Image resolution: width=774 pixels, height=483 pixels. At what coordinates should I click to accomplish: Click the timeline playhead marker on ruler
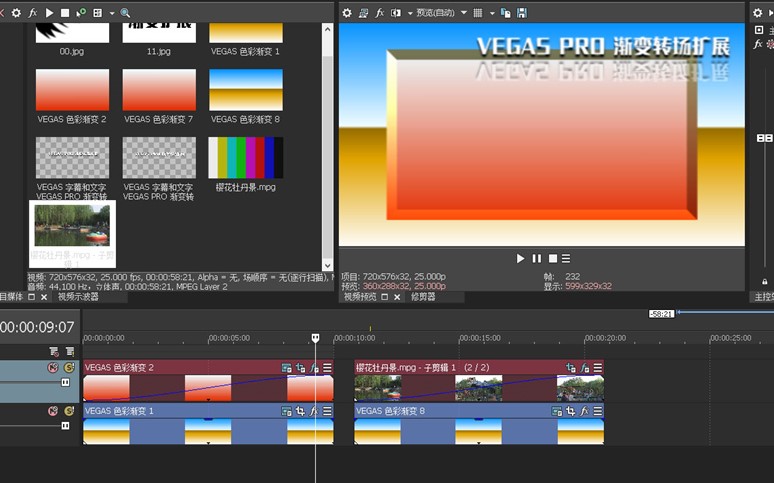tap(315, 338)
